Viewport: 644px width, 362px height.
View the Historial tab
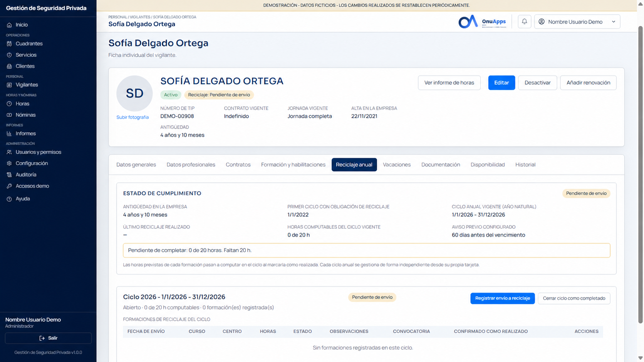(525, 165)
